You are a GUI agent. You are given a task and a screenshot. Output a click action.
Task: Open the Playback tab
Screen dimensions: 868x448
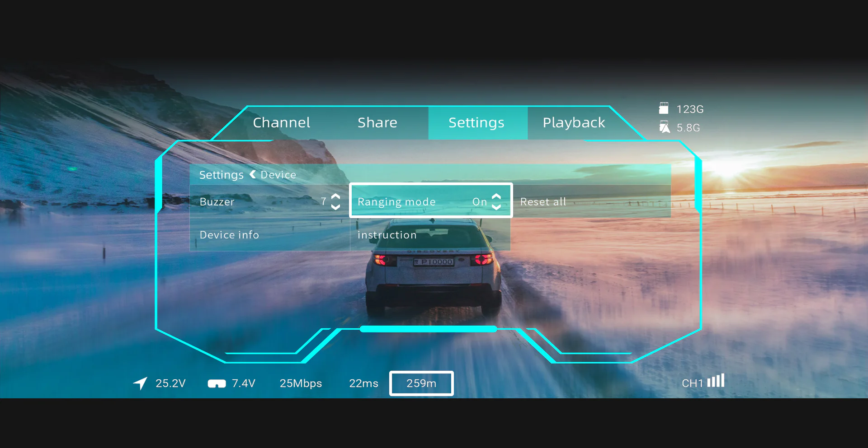(573, 122)
